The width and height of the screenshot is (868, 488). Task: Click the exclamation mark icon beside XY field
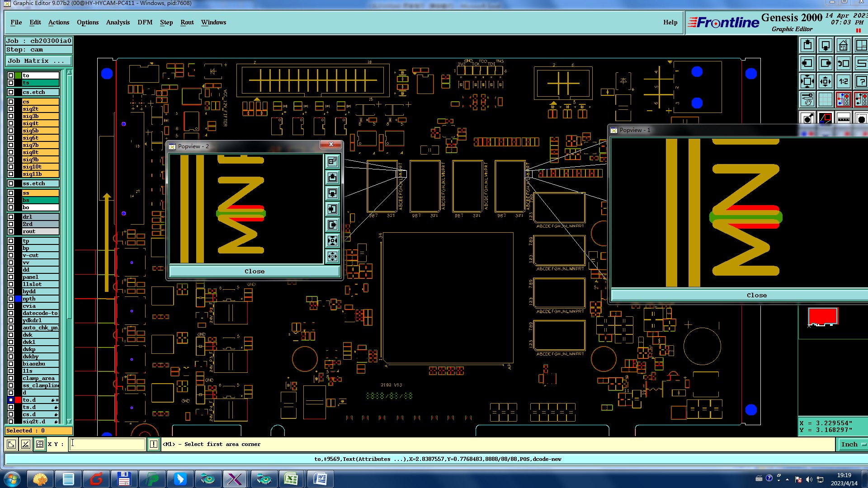(x=154, y=444)
